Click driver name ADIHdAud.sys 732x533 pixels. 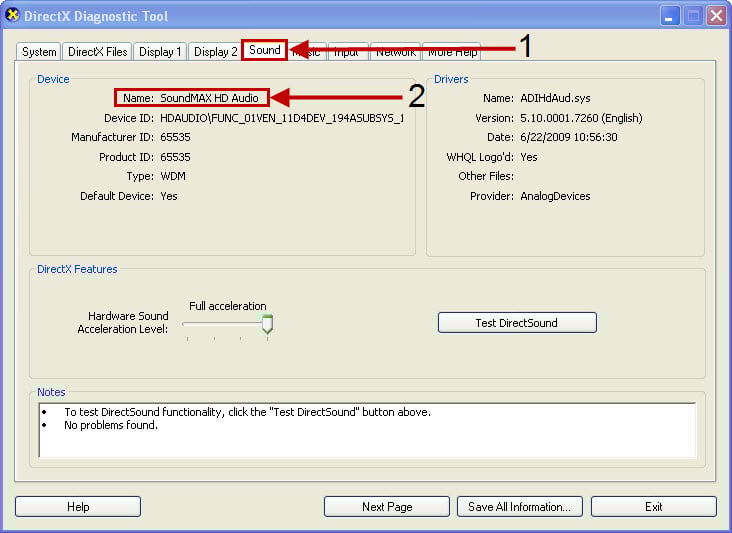click(x=555, y=98)
